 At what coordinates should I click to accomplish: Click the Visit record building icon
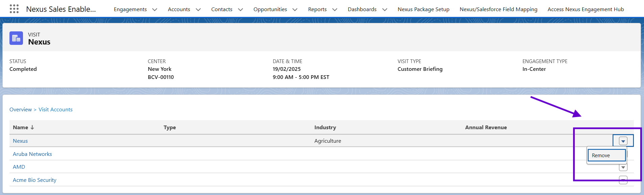click(x=16, y=38)
